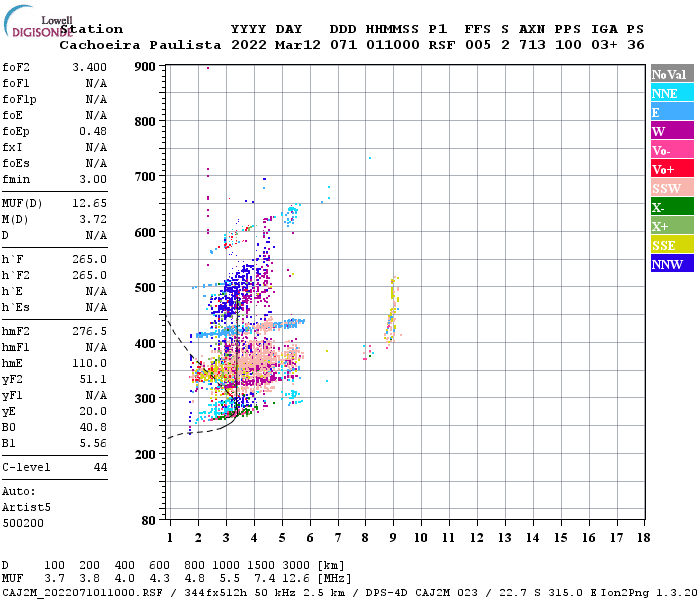The width and height of the screenshot is (700, 600).
Task: Click the Ion2Png 1.3.20 version text
Action: [649, 593]
